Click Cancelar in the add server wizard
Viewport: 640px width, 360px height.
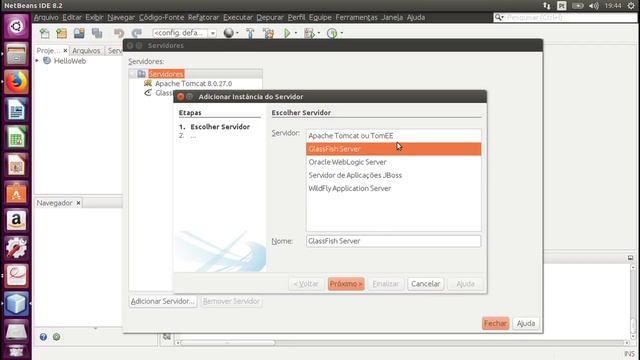click(x=425, y=284)
